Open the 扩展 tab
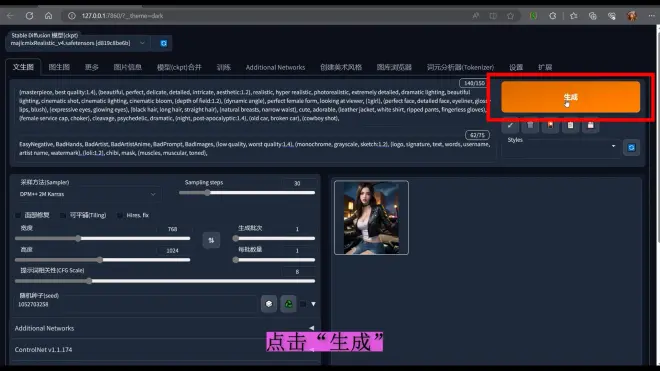 pyautogui.click(x=545, y=67)
